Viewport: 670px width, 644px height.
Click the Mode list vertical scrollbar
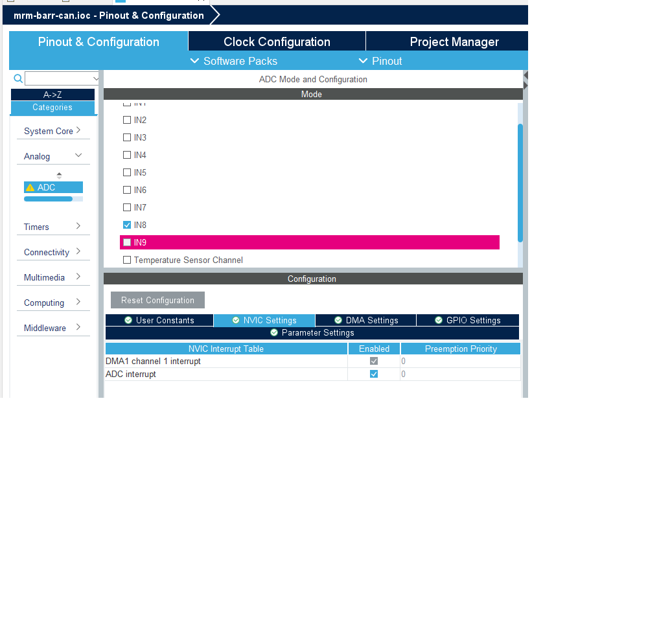520,183
